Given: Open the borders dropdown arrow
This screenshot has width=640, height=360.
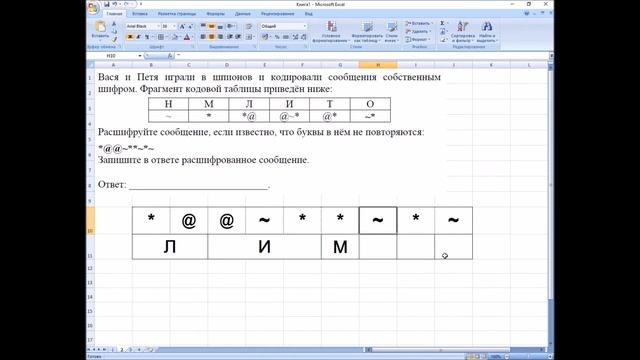Looking at the screenshot, I should coord(167,37).
